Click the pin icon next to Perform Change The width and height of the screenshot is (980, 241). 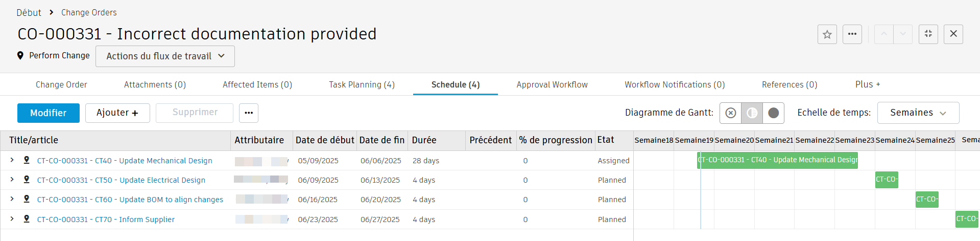pos(20,56)
